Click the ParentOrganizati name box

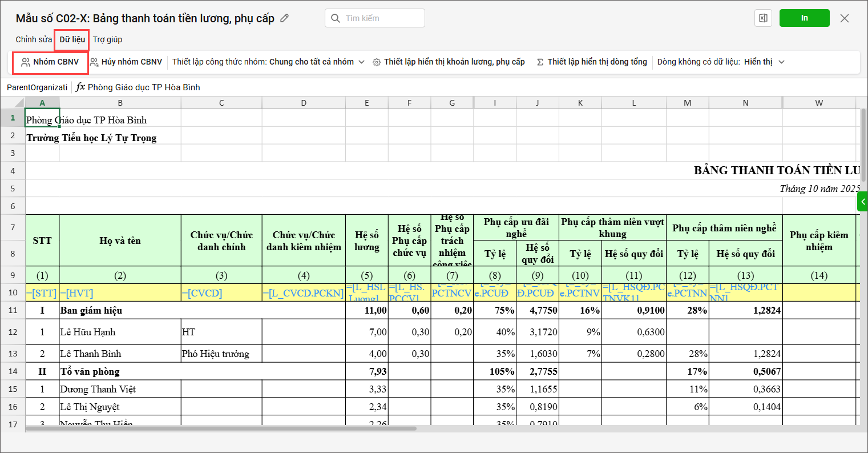pyautogui.click(x=37, y=87)
